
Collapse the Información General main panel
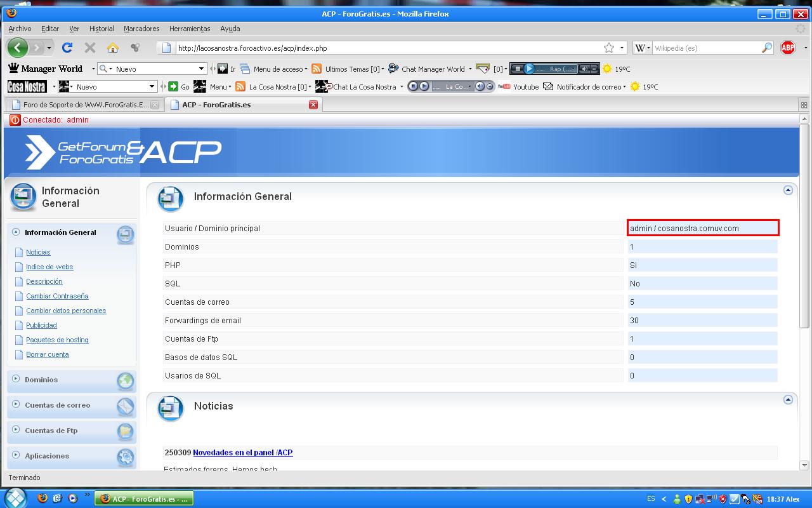pos(788,190)
